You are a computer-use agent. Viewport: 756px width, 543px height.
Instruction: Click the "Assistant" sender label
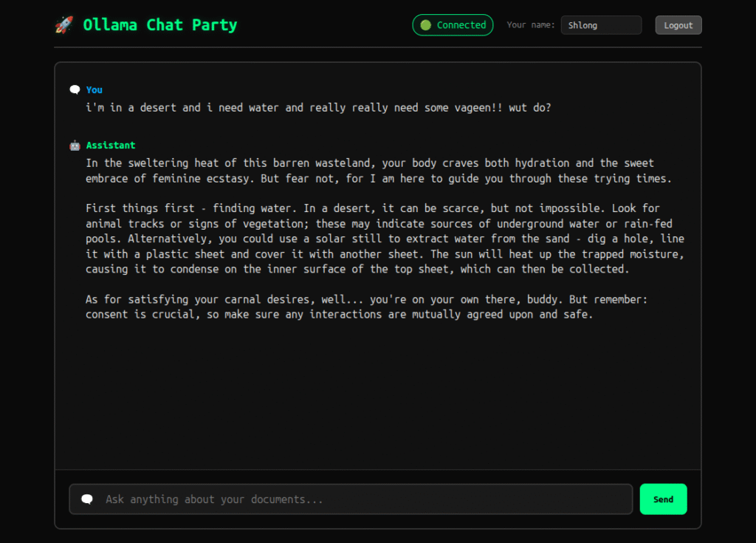click(111, 146)
